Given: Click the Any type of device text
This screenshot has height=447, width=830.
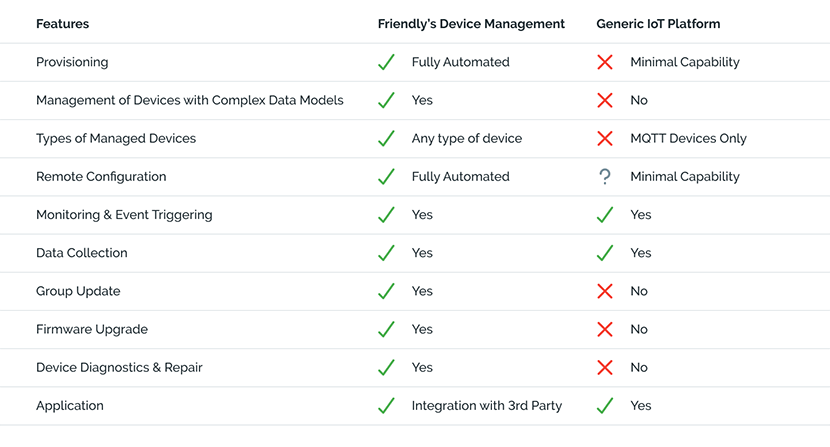Looking at the screenshot, I should click(x=466, y=138).
